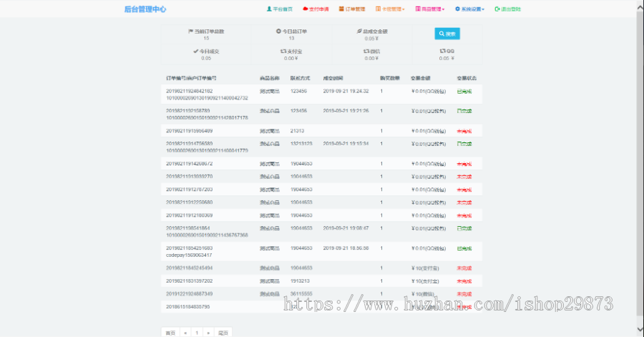Click contact value 13213123

click(301, 144)
